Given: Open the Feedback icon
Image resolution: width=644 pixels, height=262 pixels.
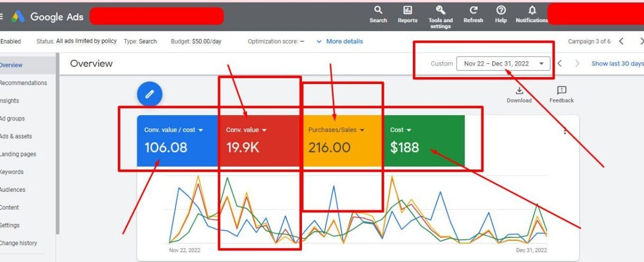Looking at the screenshot, I should pos(561,91).
